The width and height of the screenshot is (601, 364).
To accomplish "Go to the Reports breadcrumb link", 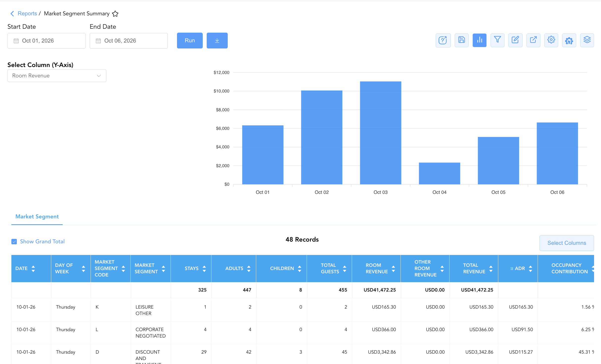I will [27, 14].
